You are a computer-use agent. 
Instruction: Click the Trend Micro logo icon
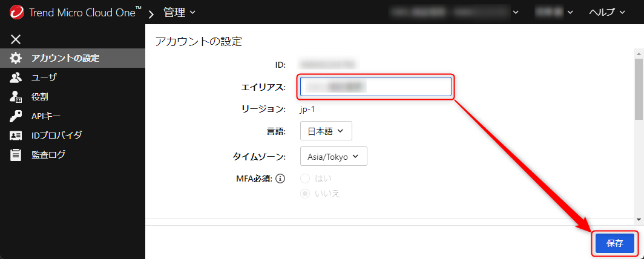tap(16, 12)
